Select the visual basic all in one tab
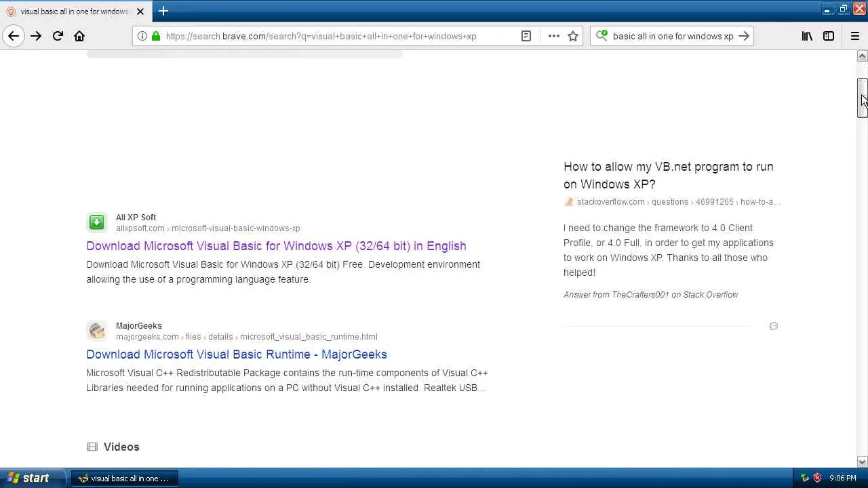868x488 pixels. pos(75,12)
